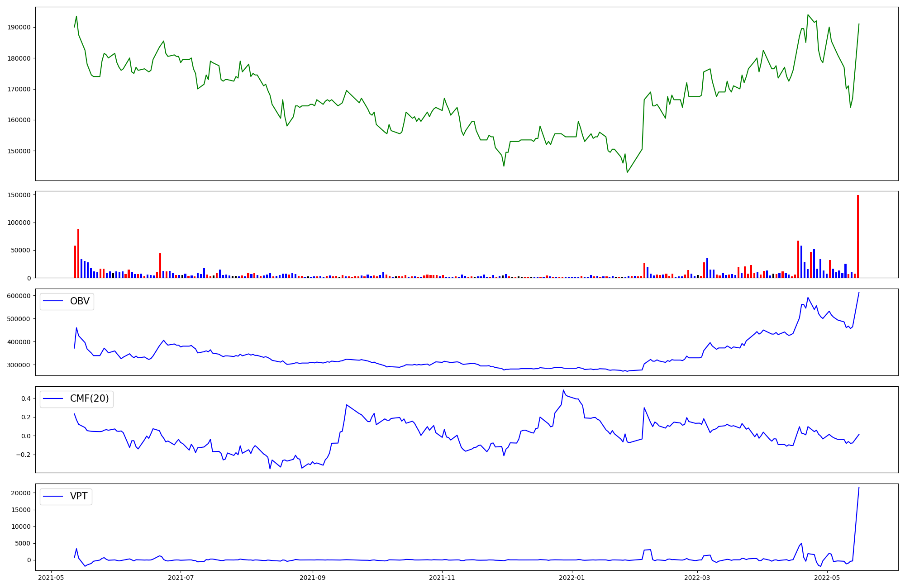Viewport: 905px width, 588px height.
Task: Click the 180000 price axis label
Action: [19, 58]
